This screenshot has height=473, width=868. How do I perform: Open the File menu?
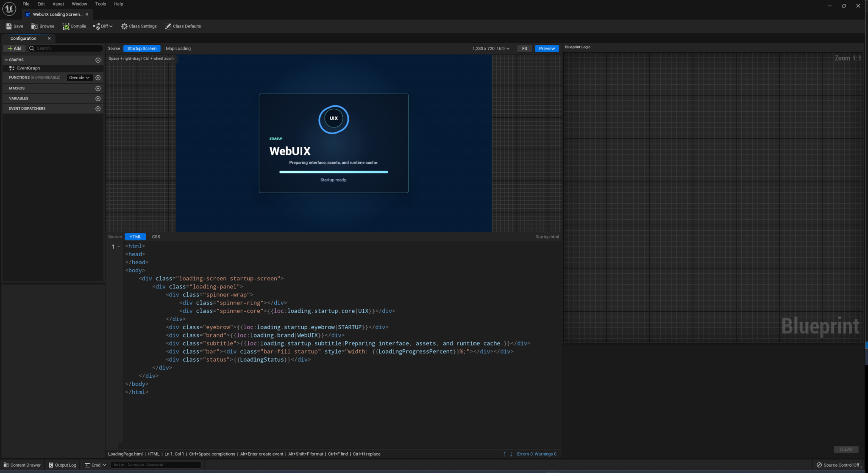point(26,4)
